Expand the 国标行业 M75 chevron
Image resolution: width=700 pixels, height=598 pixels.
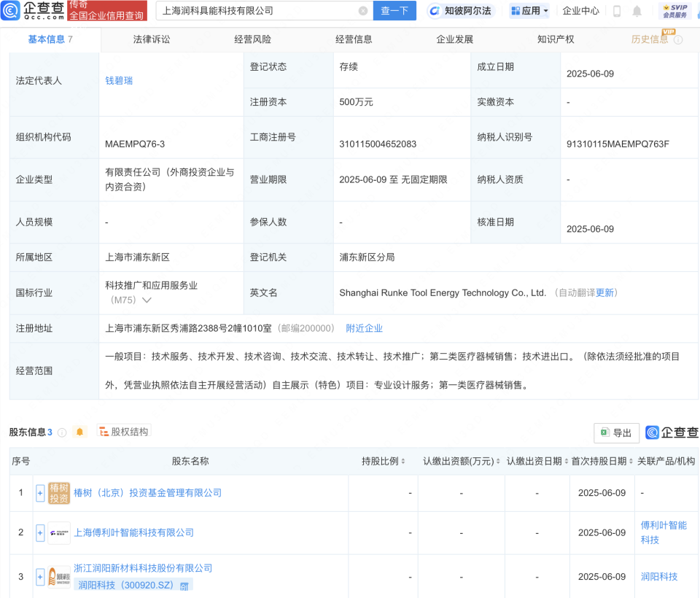(x=147, y=300)
